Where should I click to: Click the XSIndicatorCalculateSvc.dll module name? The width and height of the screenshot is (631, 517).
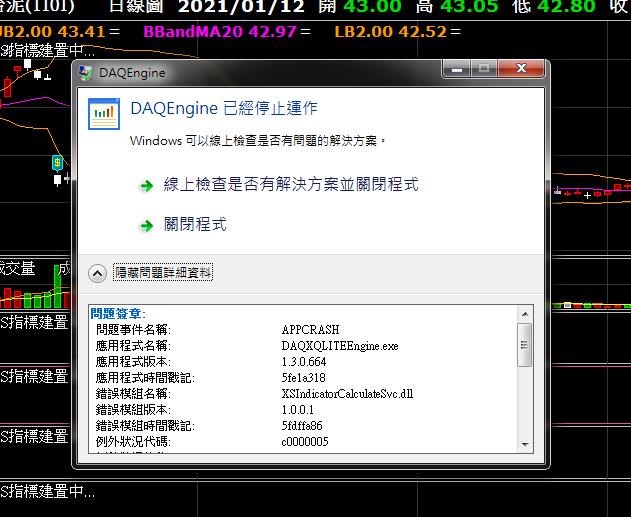click(x=347, y=393)
